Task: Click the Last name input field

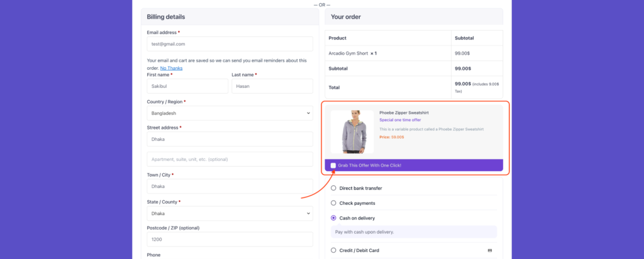Action: [272, 86]
